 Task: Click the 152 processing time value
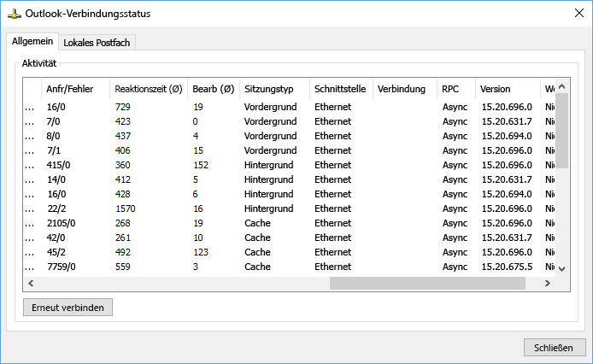click(201, 165)
